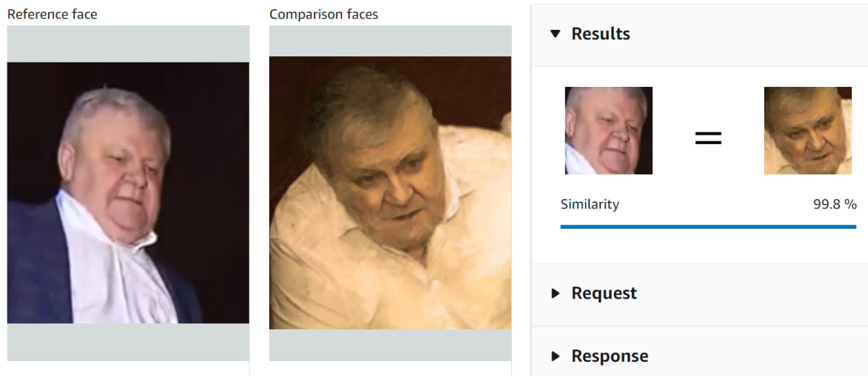Click the gray band above the comparison image
Image resolution: width=868 pixels, height=376 pixels.
point(390,41)
